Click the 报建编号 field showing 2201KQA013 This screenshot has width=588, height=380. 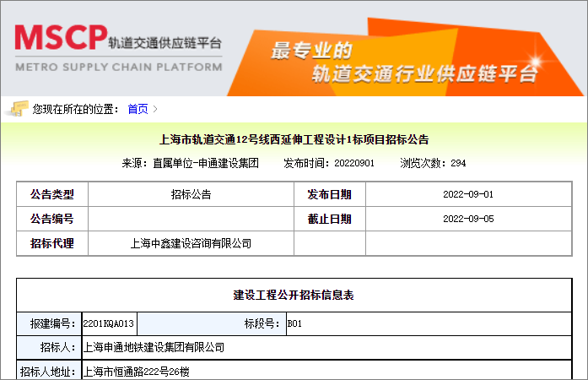(x=108, y=323)
